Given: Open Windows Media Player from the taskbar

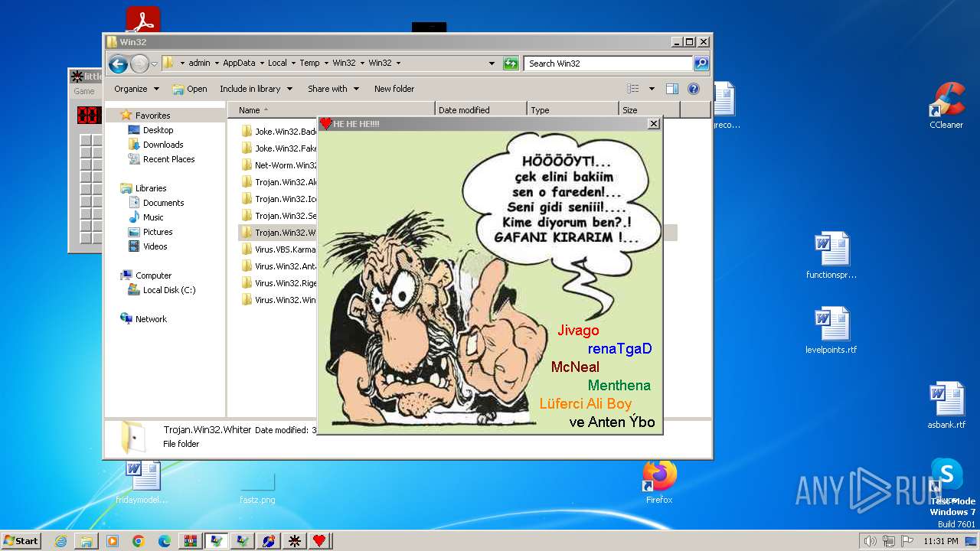Looking at the screenshot, I should [x=113, y=541].
